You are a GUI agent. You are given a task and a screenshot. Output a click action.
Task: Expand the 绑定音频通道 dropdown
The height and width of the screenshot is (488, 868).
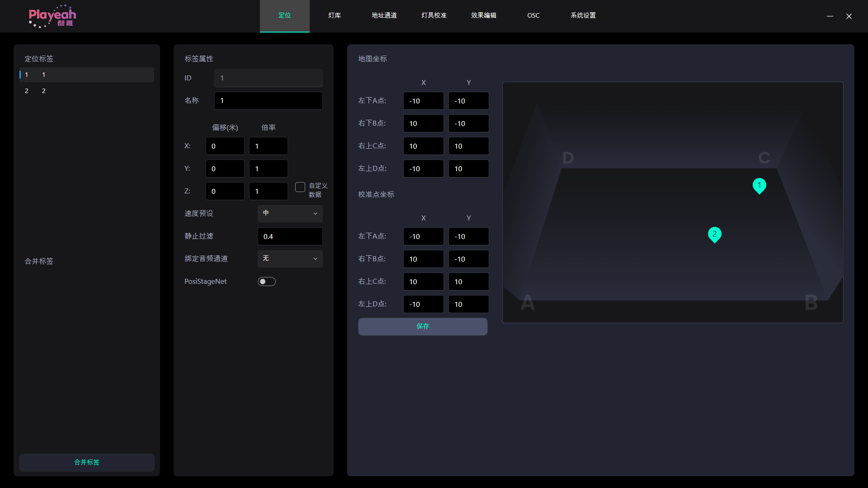pos(290,258)
